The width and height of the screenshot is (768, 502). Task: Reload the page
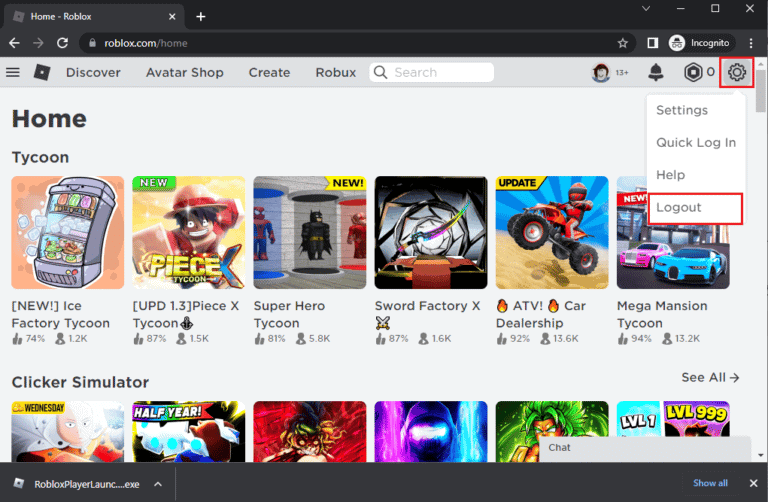pos(62,43)
